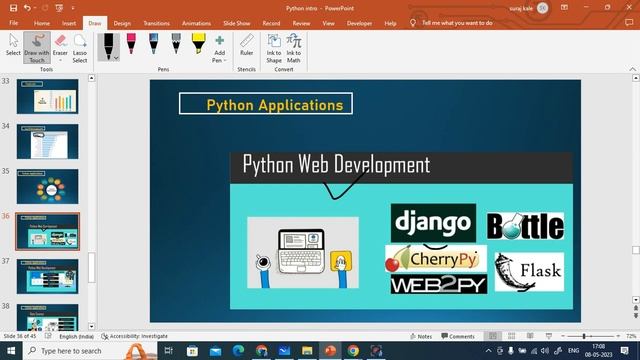
Task: Open the Record tab
Action: click(271, 23)
